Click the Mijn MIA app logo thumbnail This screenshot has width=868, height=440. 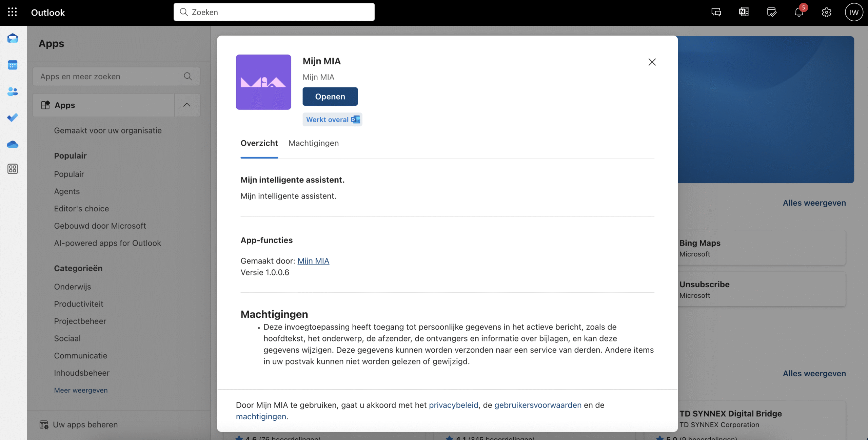(263, 82)
